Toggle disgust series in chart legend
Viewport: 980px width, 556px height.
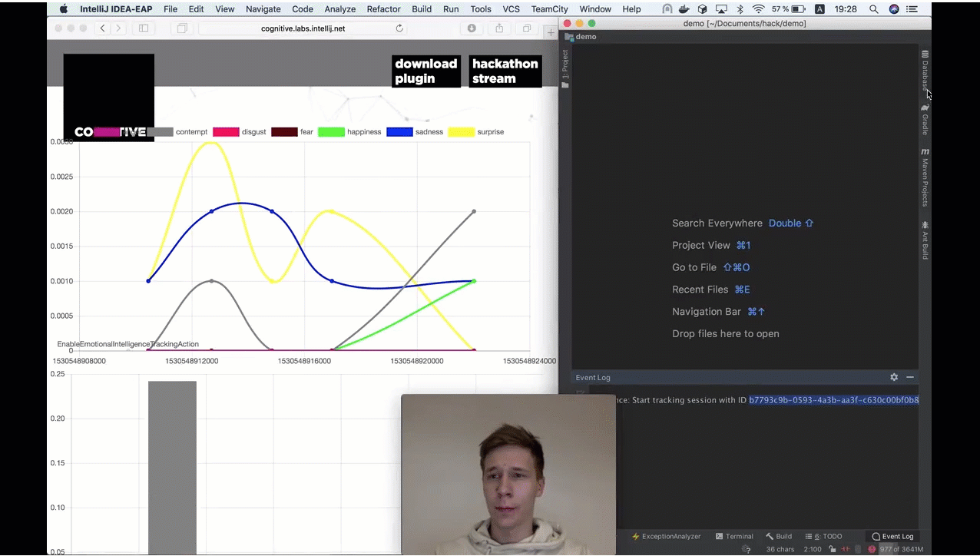tap(240, 132)
